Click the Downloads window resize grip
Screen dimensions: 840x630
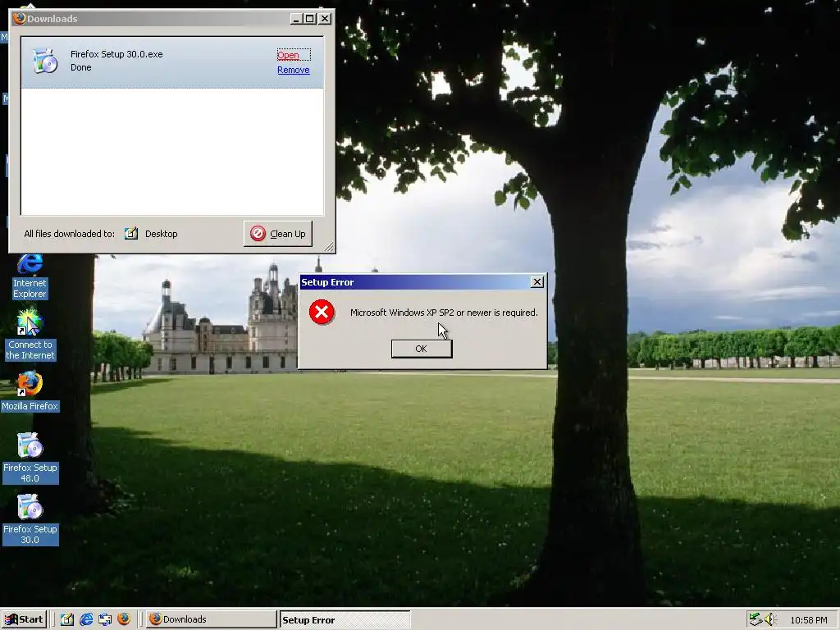point(329,246)
